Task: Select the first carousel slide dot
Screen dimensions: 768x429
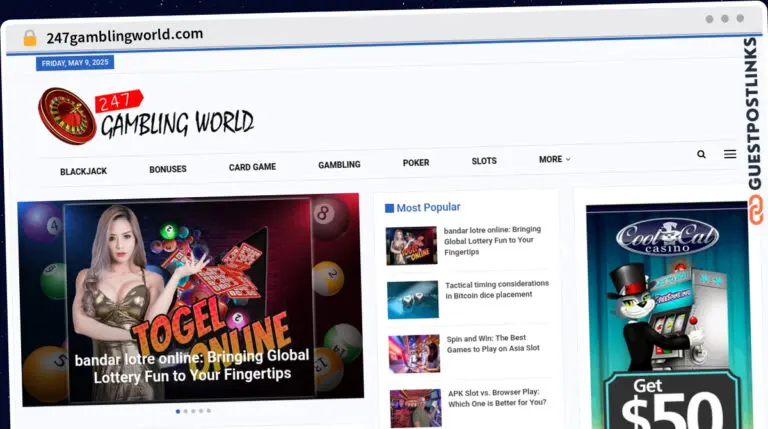Action: 178,411
